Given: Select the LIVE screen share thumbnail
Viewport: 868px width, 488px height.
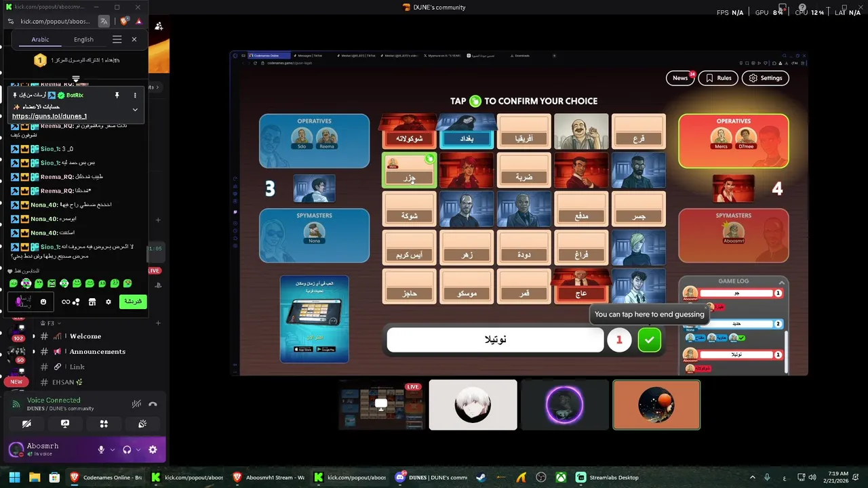Looking at the screenshot, I should coord(381,405).
